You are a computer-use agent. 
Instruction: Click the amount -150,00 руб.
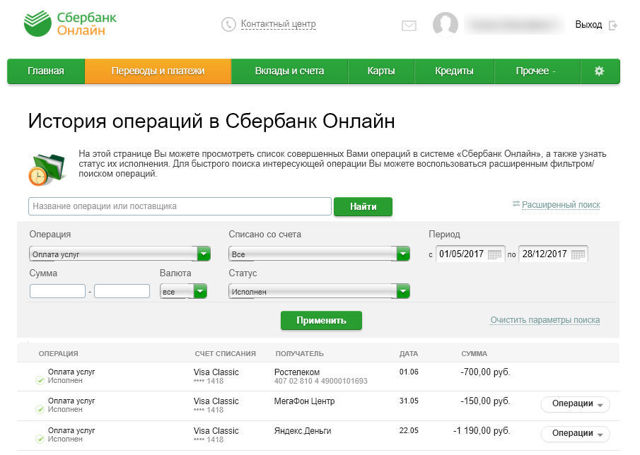pos(485,402)
